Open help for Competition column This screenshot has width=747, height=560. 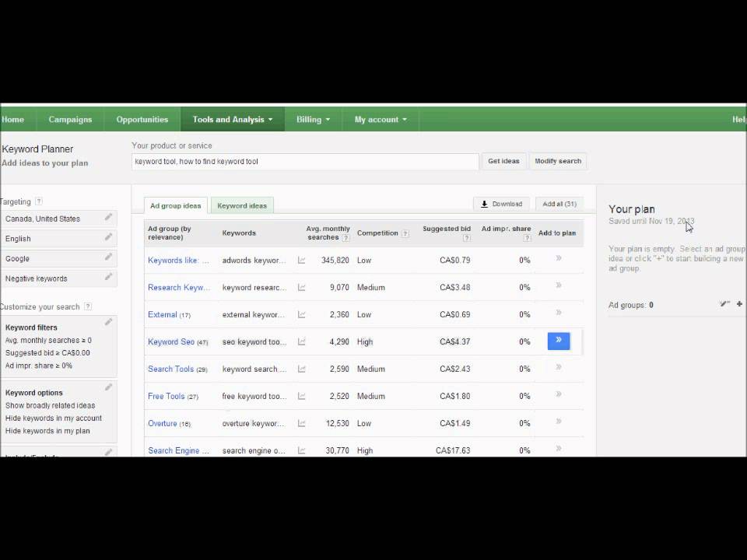405,233
